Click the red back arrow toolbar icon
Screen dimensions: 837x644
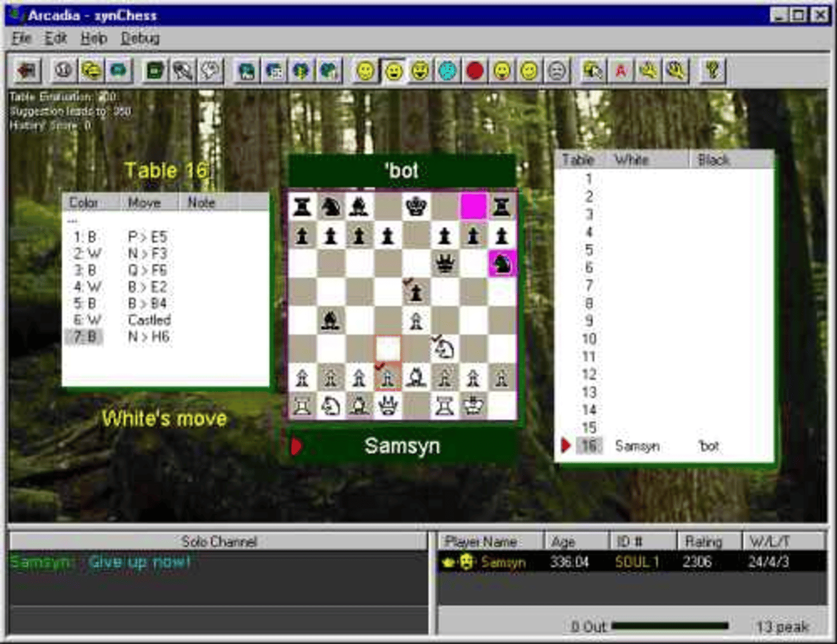(x=27, y=71)
